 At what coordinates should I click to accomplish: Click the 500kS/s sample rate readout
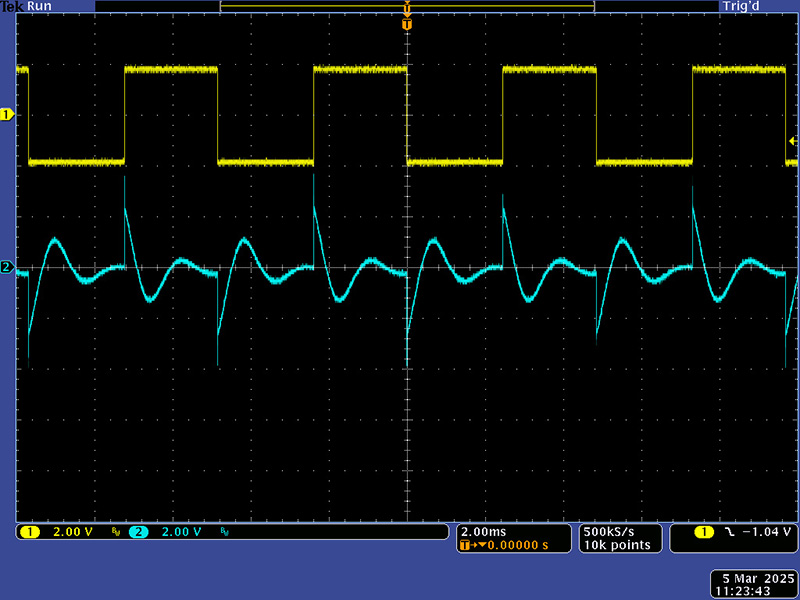tap(610, 531)
